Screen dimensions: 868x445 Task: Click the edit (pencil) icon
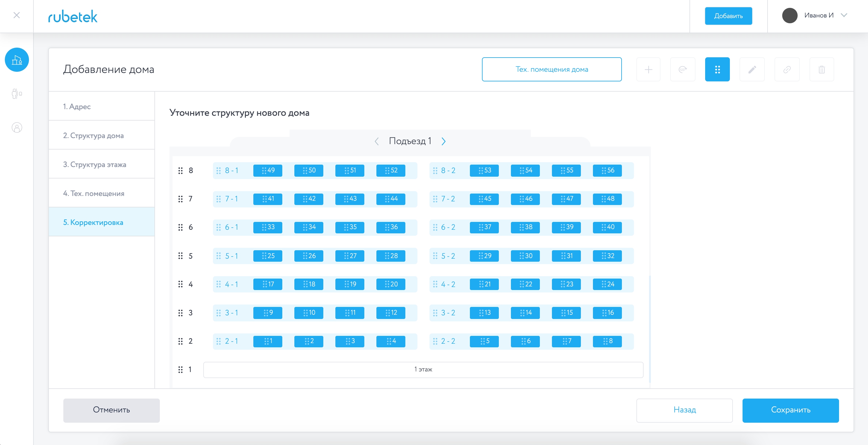click(752, 69)
